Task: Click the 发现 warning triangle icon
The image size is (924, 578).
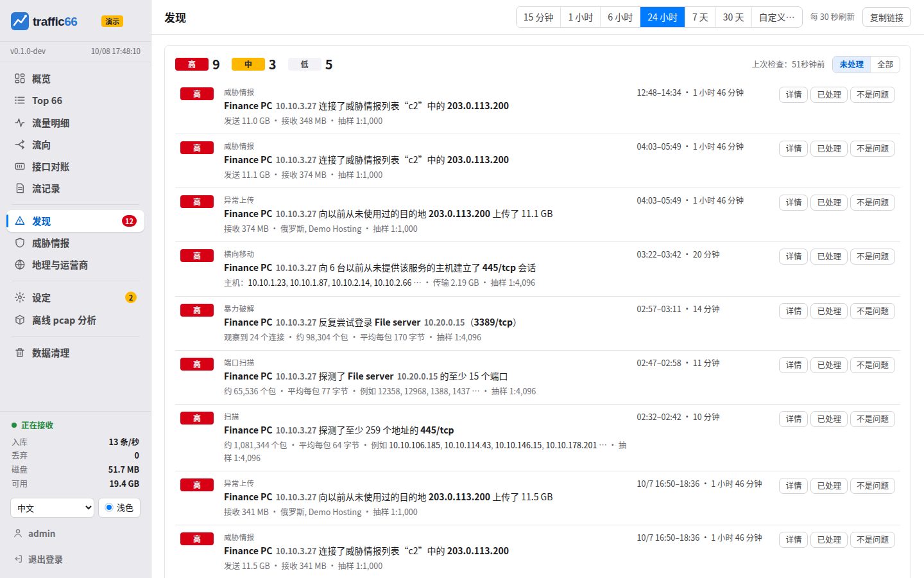Action: (20, 221)
